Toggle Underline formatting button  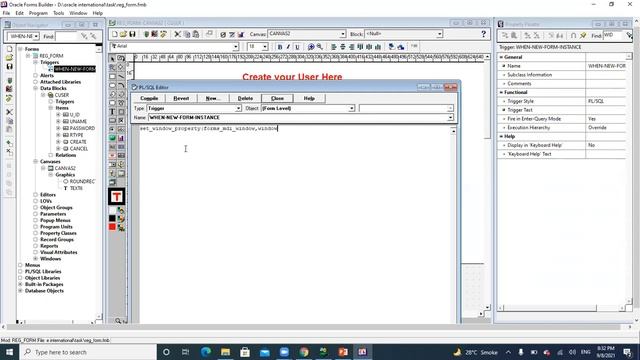(297, 47)
